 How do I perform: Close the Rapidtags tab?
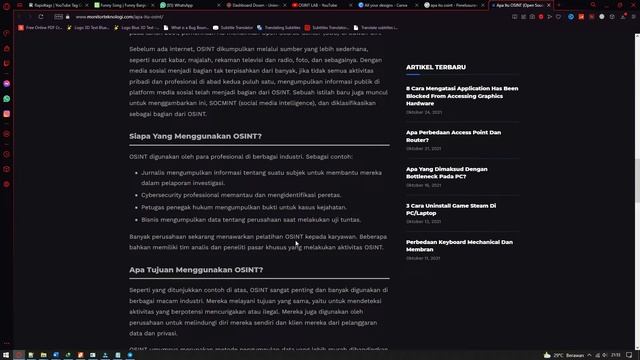87,5
